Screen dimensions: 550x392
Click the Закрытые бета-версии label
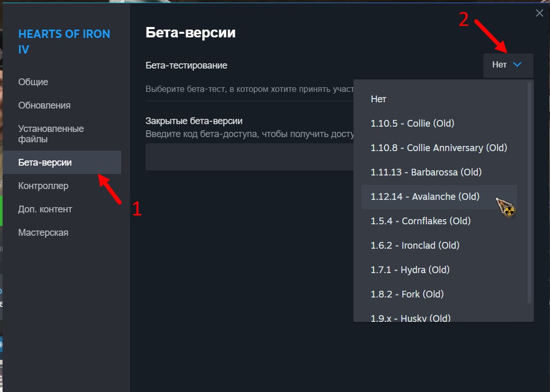pyautogui.click(x=194, y=121)
